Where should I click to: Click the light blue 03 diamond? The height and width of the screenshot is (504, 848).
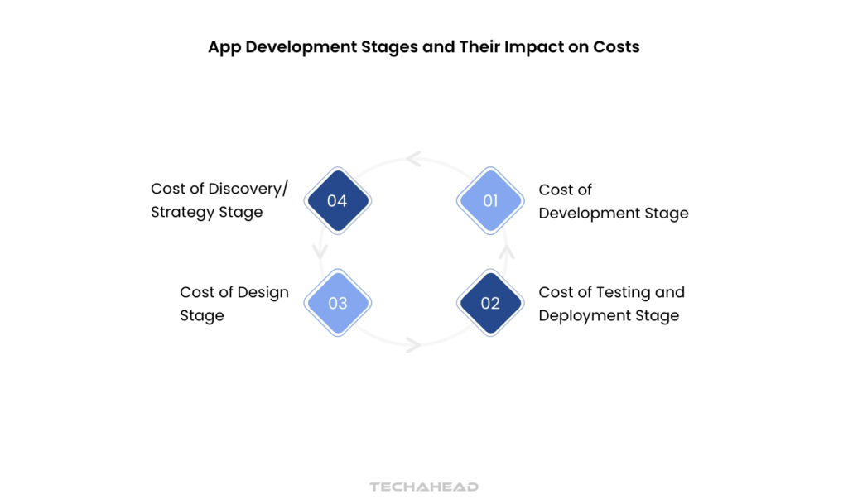tap(338, 303)
